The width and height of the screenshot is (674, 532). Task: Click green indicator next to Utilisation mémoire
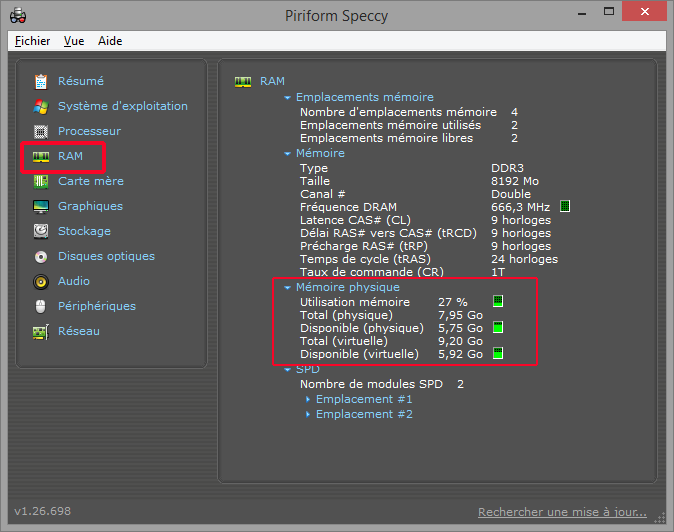(497, 301)
